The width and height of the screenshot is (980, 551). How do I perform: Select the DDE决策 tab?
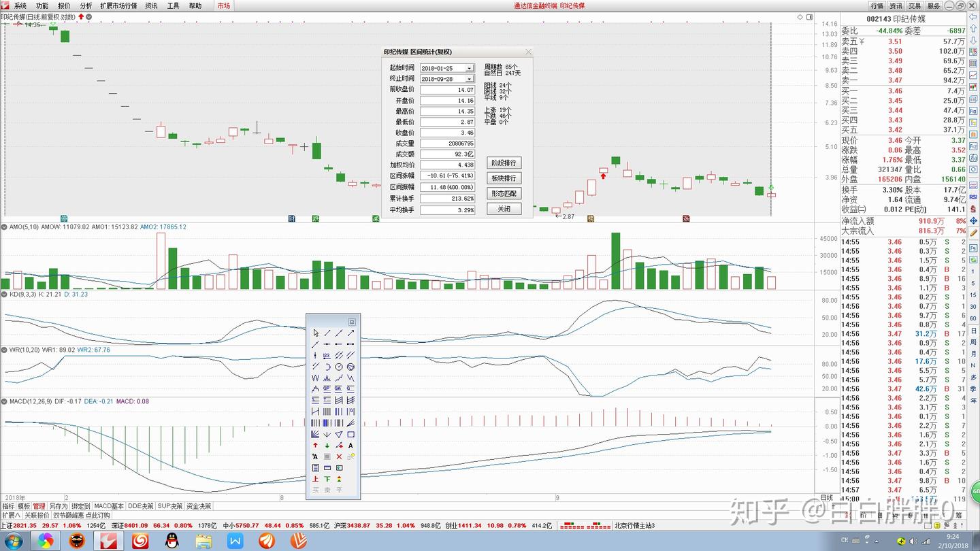click(141, 506)
